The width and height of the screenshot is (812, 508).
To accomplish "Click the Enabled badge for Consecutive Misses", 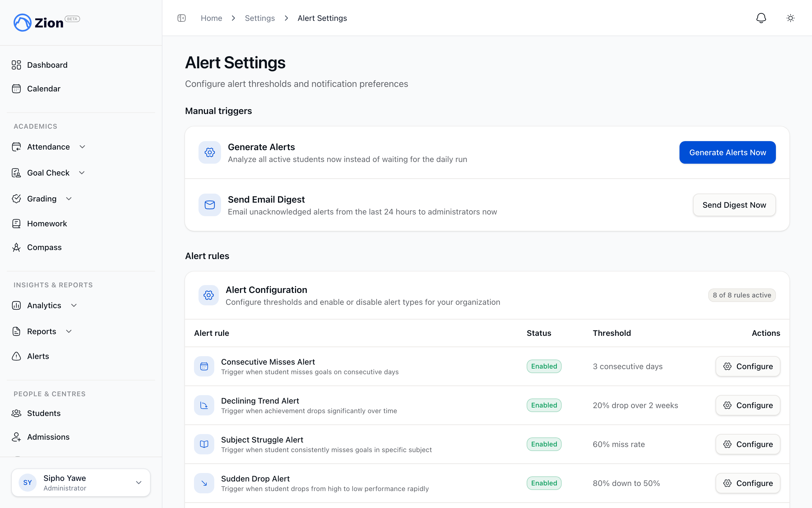I will click(544, 366).
